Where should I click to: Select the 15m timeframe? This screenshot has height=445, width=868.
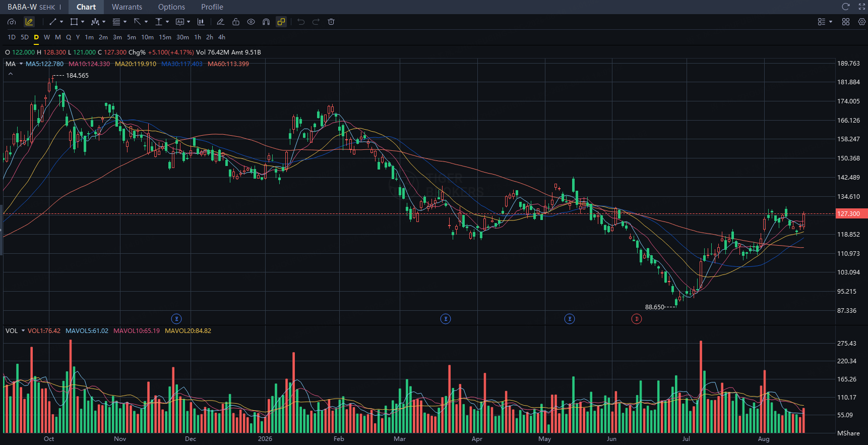click(x=165, y=37)
